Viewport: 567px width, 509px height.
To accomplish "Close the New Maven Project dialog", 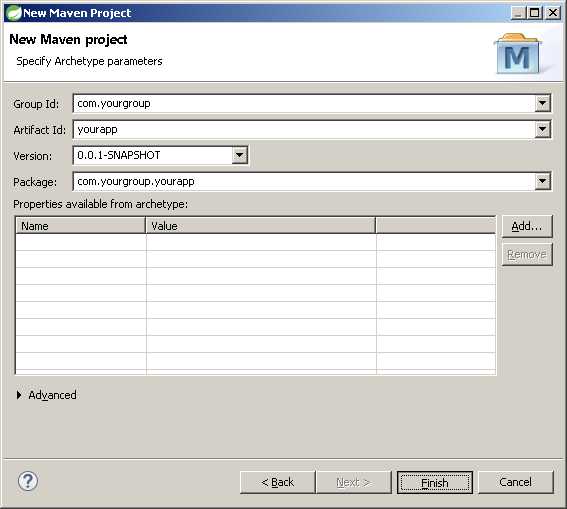I will (x=553, y=13).
